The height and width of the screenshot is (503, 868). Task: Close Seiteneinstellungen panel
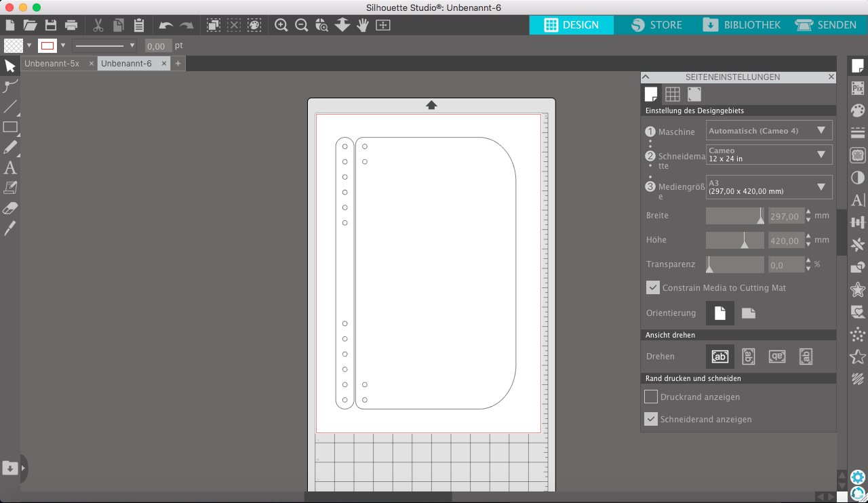pyautogui.click(x=831, y=77)
